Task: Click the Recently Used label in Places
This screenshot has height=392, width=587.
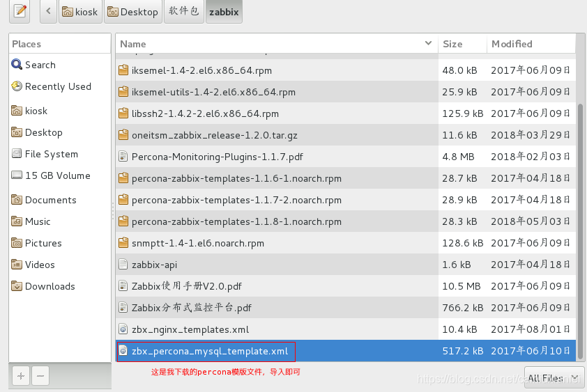Action: pos(58,86)
